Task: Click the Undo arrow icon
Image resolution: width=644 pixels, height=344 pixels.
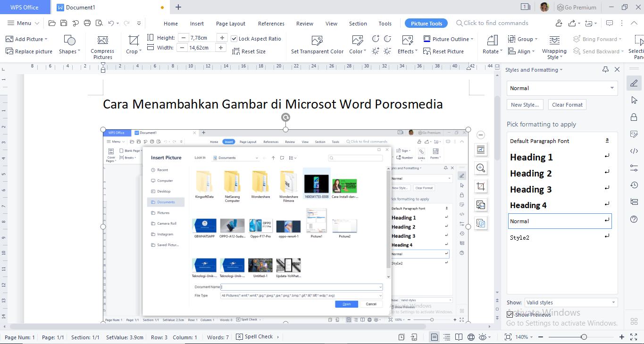Action: point(111,23)
